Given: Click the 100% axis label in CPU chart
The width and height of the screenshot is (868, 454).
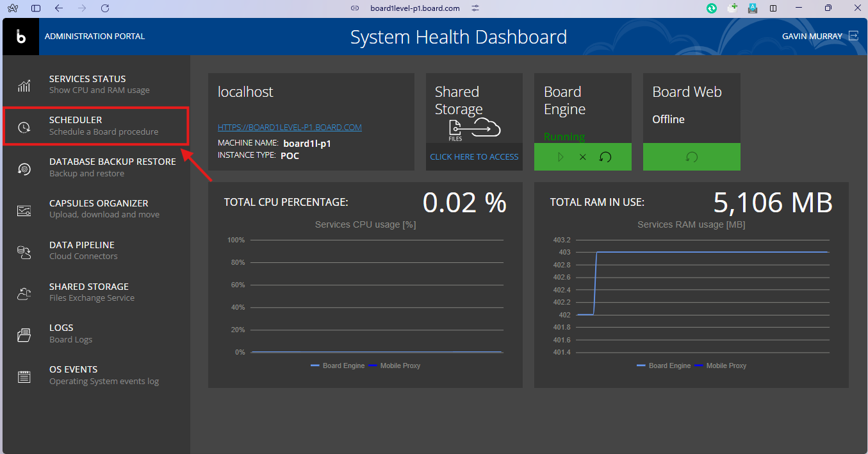Looking at the screenshot, I should 236,240.
